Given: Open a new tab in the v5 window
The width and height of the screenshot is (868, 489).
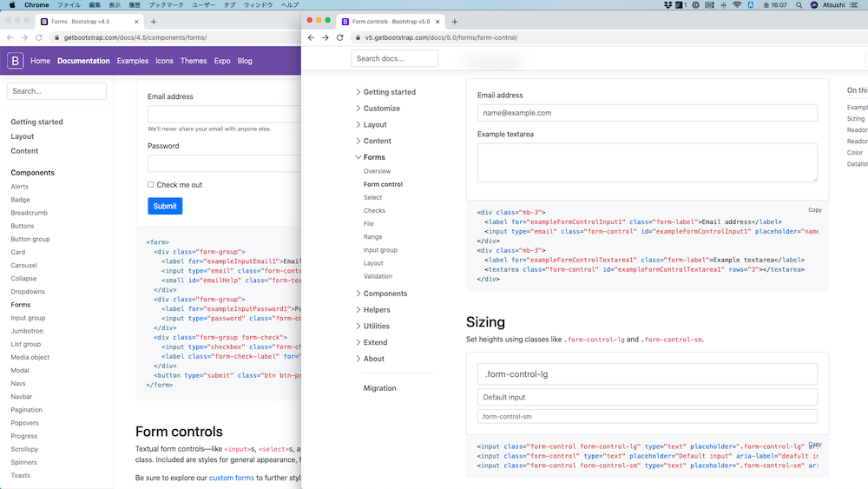Looking at the screenshot, I should pos(455,22).
